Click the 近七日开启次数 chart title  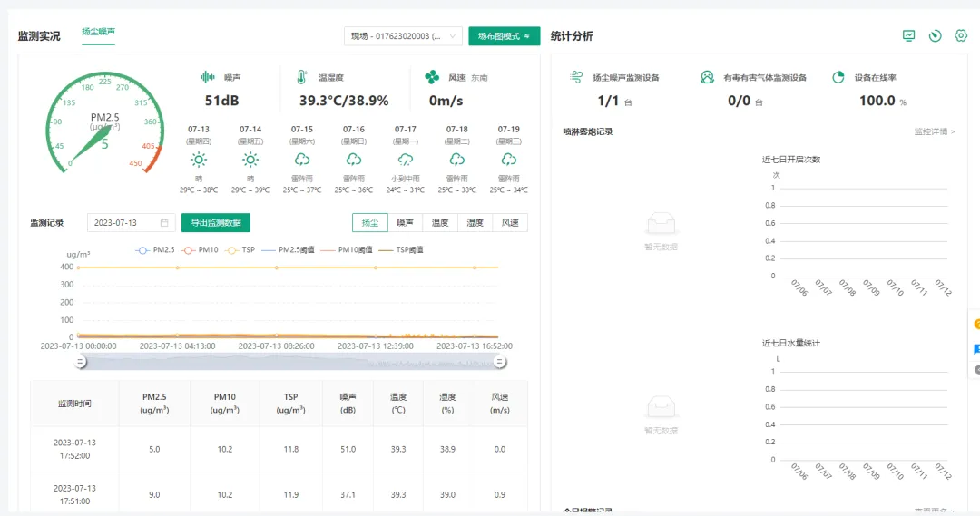tap(790, 160)
